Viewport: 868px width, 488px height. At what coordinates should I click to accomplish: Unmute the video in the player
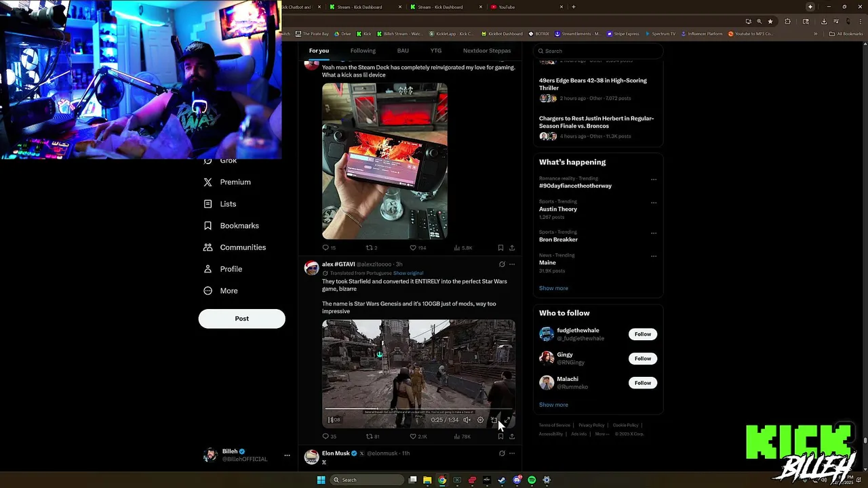pyautogui.click(x=467, y=420)
